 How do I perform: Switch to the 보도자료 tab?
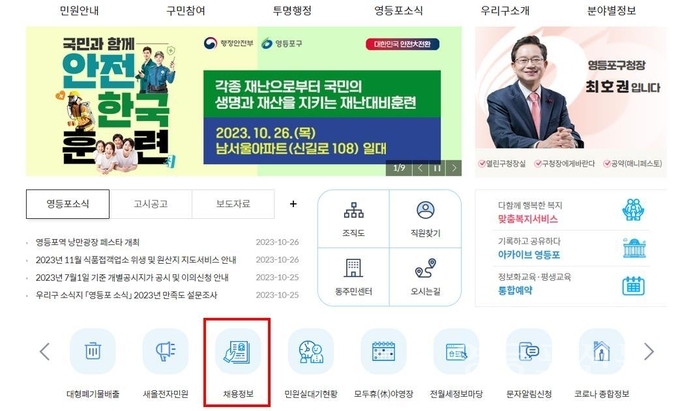pyautogui.click(x=233, y=204)
